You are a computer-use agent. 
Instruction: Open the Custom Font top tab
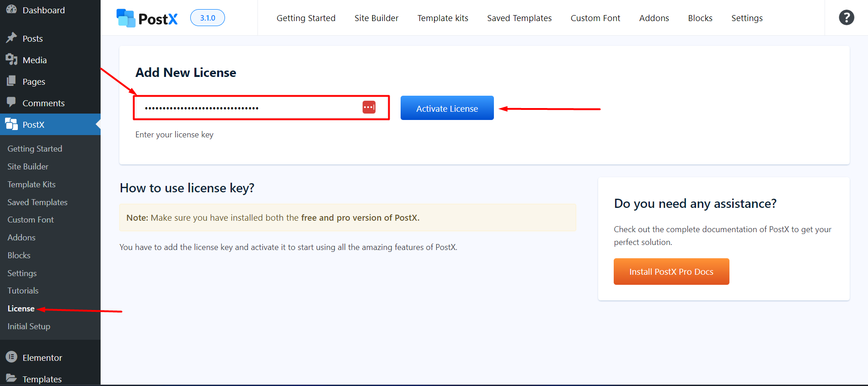(595, 18)
